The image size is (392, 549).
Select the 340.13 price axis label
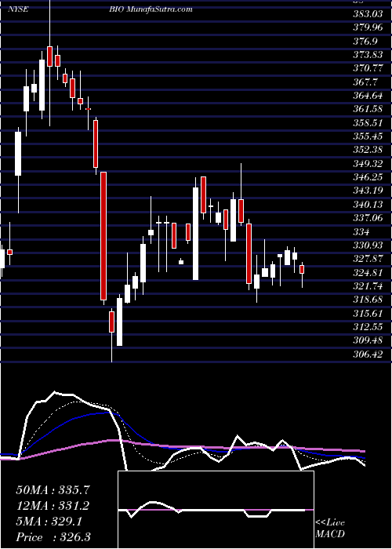click(366, 204)
